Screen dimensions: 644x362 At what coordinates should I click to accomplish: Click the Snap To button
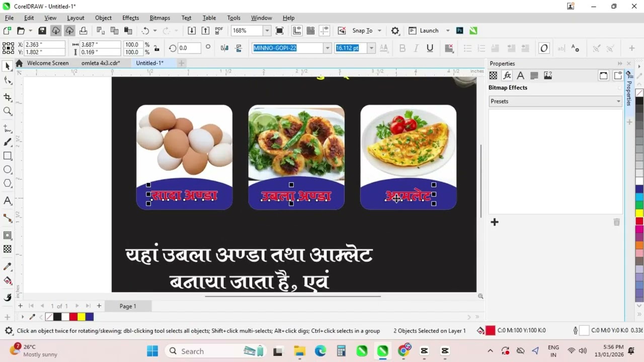pos(362,31)
